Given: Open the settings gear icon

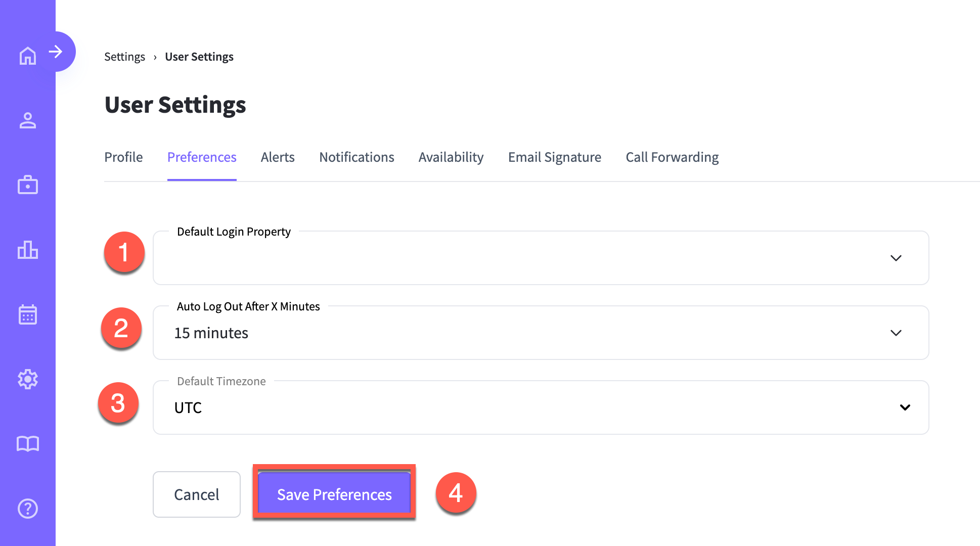Looking at the screenshot, I should click(28, 379).
